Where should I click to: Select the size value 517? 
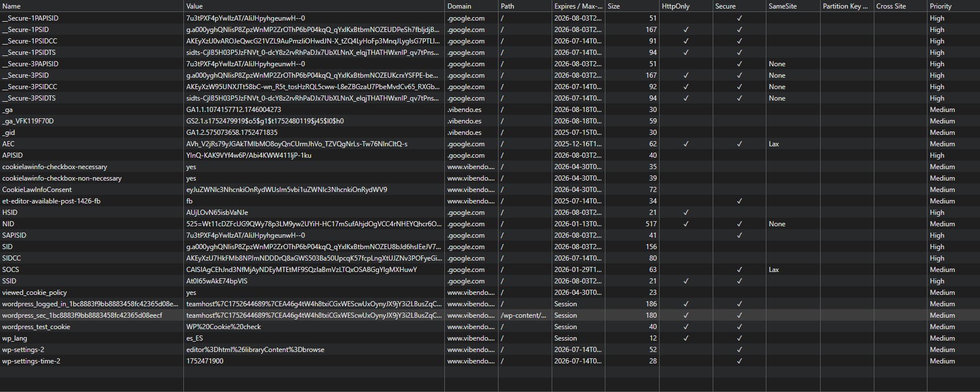pyautogui.click(x=651, y=224)
